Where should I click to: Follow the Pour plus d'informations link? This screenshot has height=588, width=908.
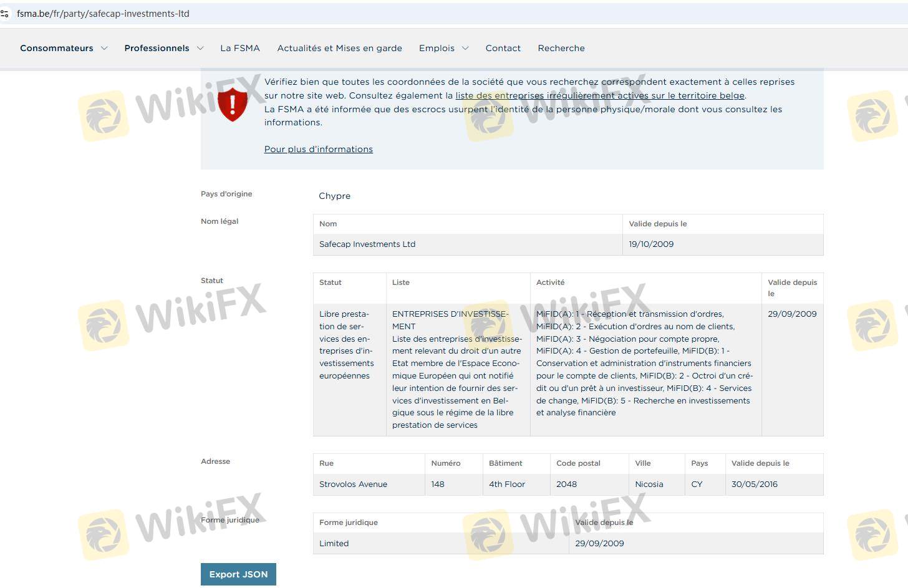pyautogui.click(x=319, y=149)
